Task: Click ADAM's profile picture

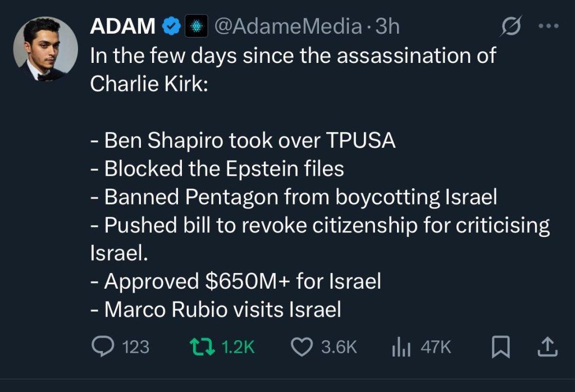Action: click(45, 49)
